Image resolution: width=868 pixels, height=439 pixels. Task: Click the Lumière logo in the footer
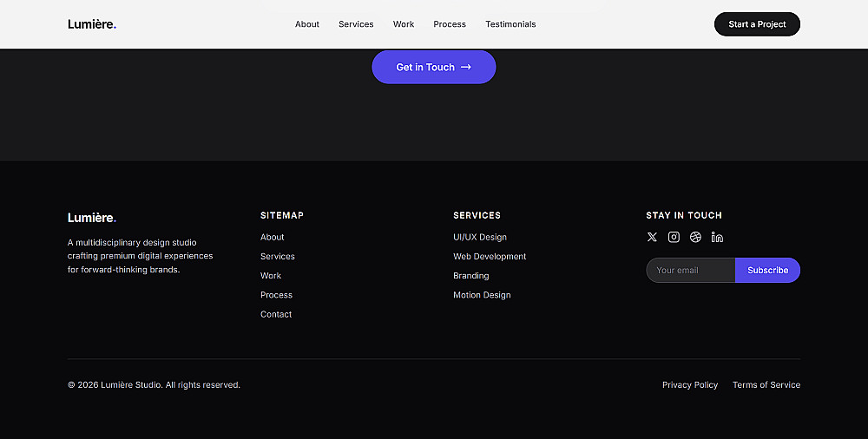[92, 218]
